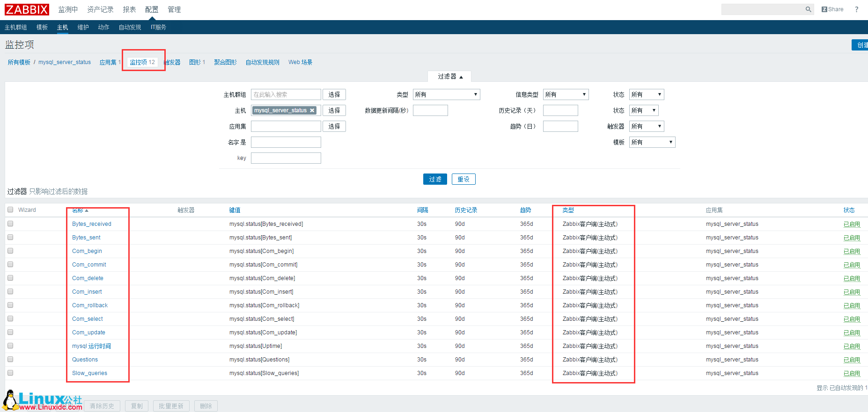Image resolution: width=868 pixels, height=412 pixels.
Task: Open the 管理 top menu
Action: (x=174, y=9)
